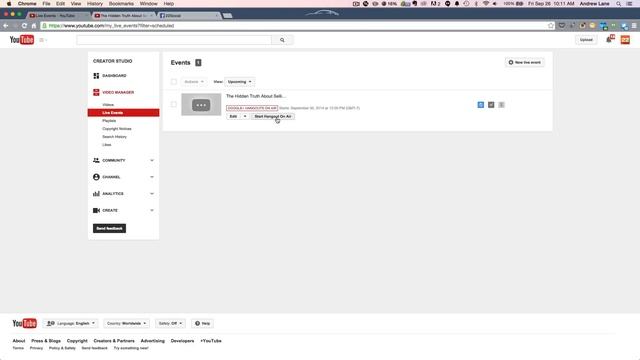Expand the Analytics section chevron
The image size is (640, 360).
152,193
